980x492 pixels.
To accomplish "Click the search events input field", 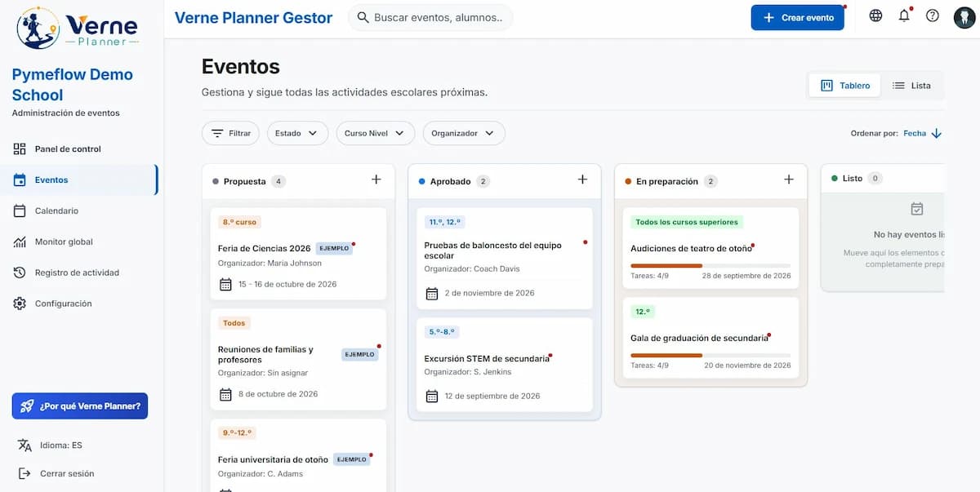I will (430, 17).
